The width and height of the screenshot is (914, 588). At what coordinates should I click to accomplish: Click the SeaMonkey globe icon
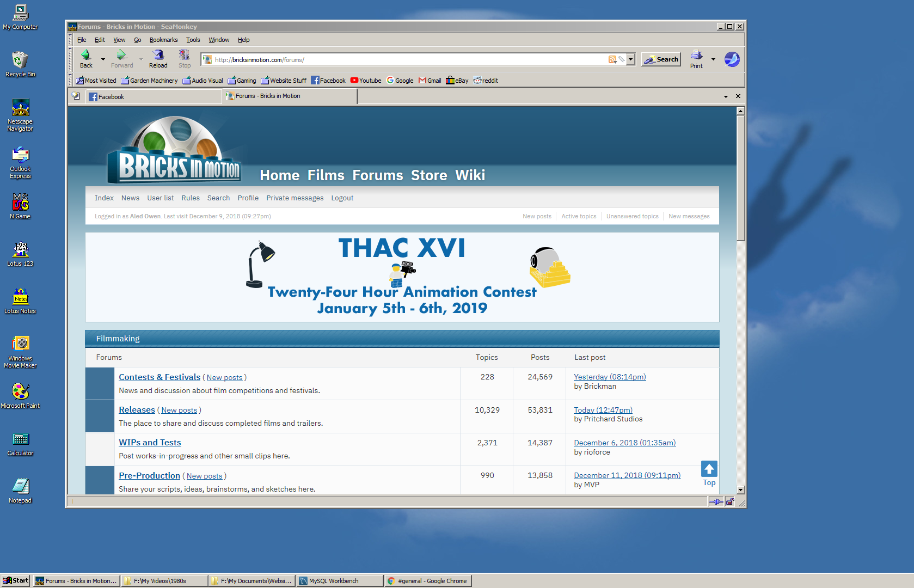point(732,59)
